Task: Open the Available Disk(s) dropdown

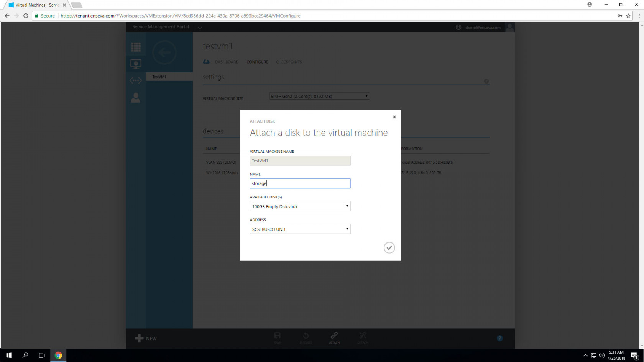Action: 300,206
